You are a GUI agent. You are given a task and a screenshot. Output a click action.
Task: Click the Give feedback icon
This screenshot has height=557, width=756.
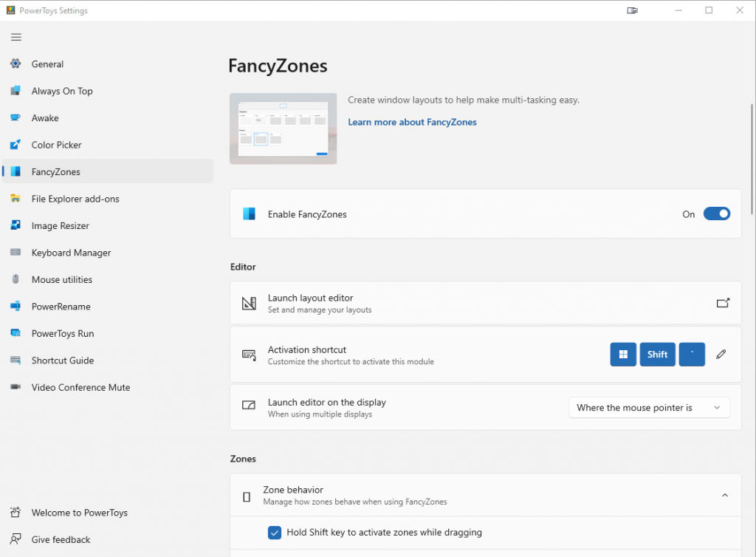pos(16,539)
